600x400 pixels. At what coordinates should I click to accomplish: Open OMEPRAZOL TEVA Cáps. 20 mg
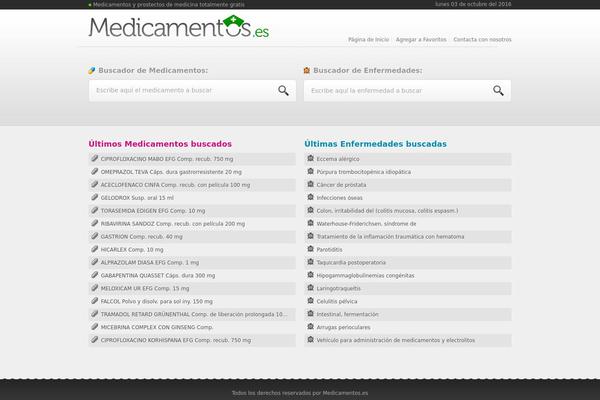coord(171,172)
